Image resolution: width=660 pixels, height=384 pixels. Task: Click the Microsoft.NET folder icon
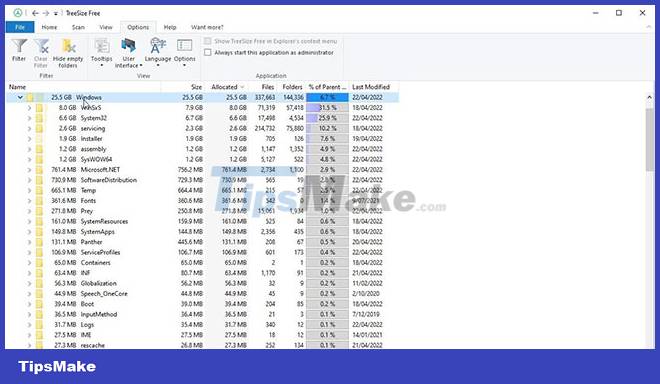coord(39,170)
